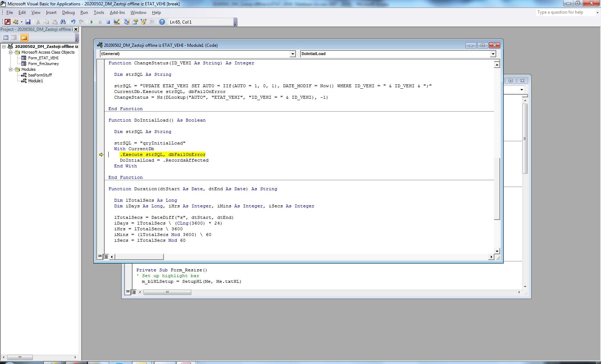Open the Edit menu

pos(22,13)
